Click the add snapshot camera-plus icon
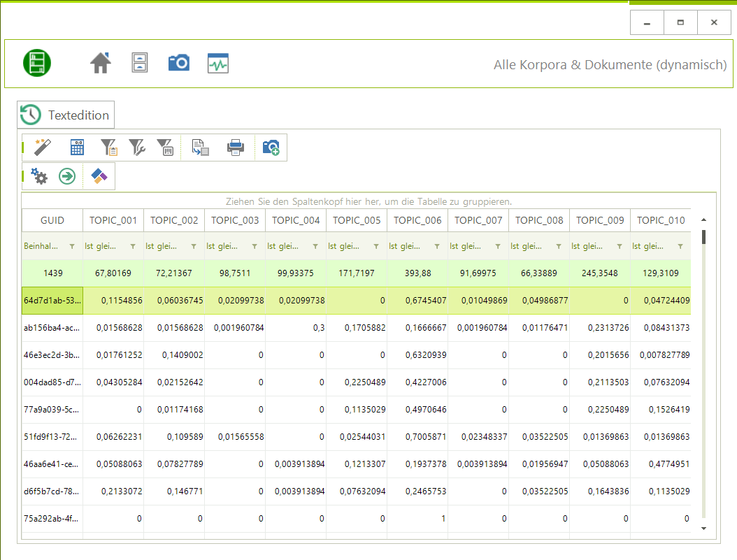This screenshot has width=737, height=560. 271,148
